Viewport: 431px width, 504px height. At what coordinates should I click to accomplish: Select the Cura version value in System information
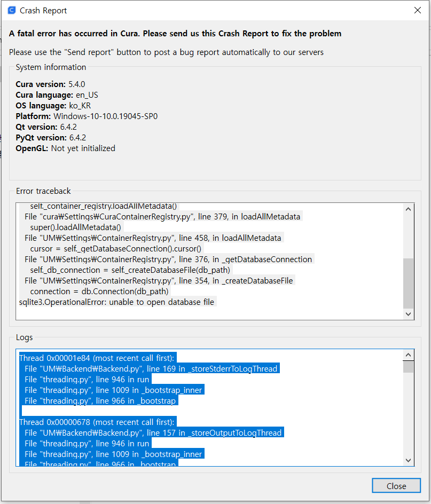[75, 84]
